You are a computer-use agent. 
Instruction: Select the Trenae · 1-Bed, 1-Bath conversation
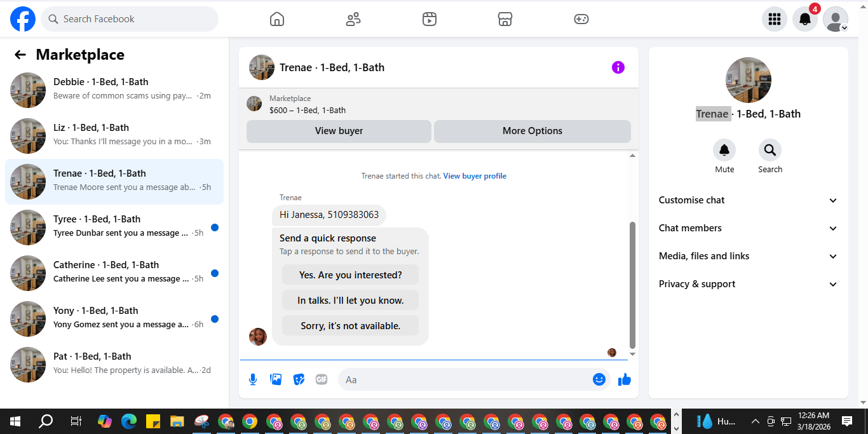pos(114,182)
